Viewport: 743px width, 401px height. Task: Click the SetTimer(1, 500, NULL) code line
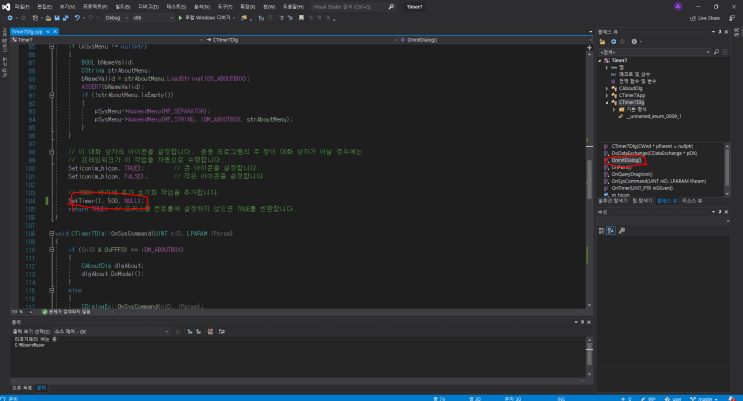106,201
